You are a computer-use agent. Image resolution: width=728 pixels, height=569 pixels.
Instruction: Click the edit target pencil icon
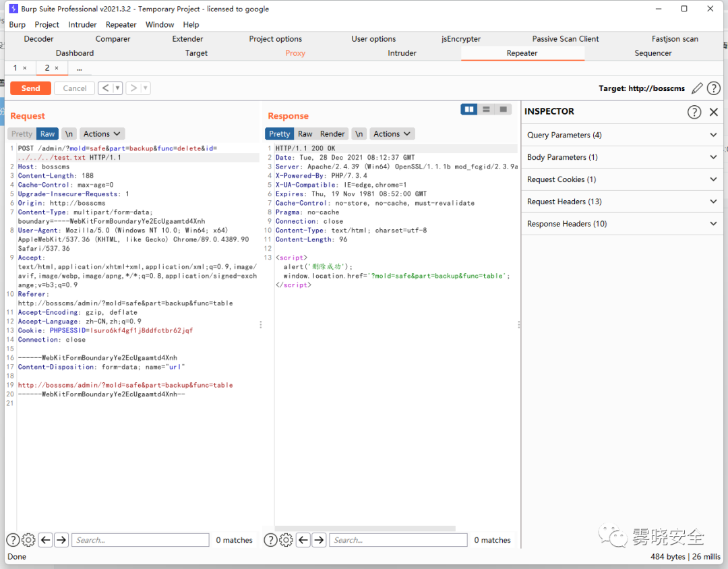click(697, 88)
